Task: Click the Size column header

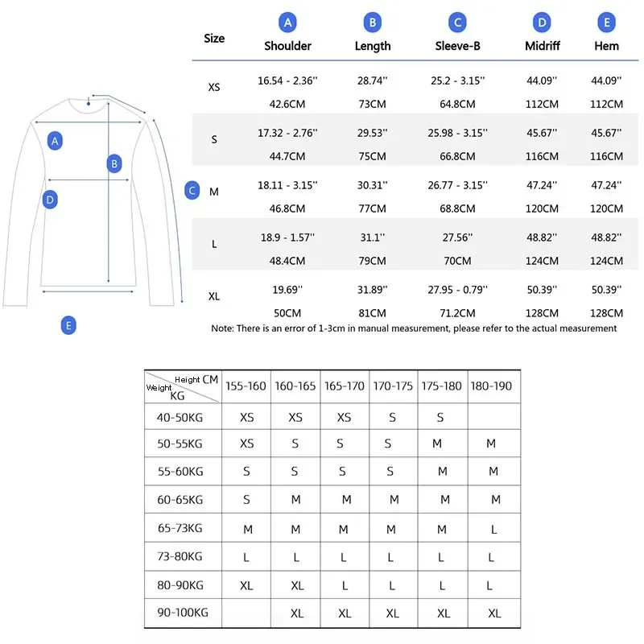Action: (214, 38)
